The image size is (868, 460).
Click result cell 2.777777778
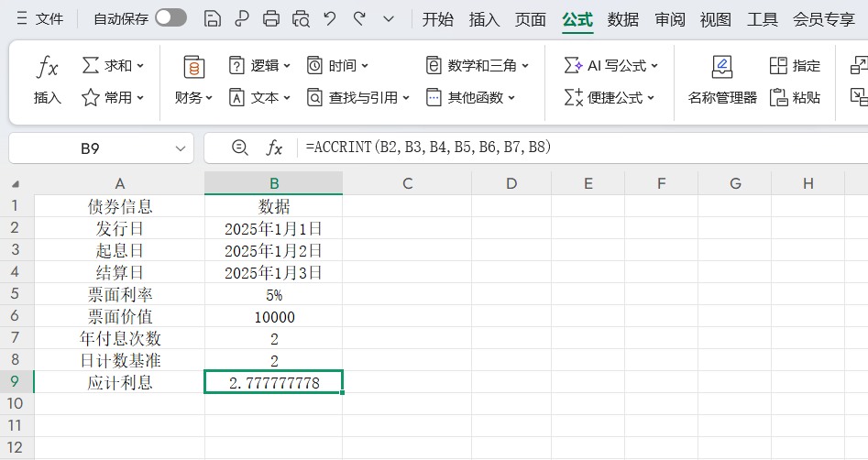[274, 382]
